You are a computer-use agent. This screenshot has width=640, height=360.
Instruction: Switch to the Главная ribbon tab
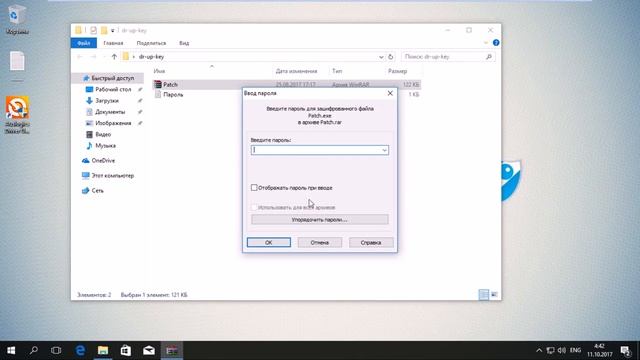pyautogui.click(x=113, y=43)
